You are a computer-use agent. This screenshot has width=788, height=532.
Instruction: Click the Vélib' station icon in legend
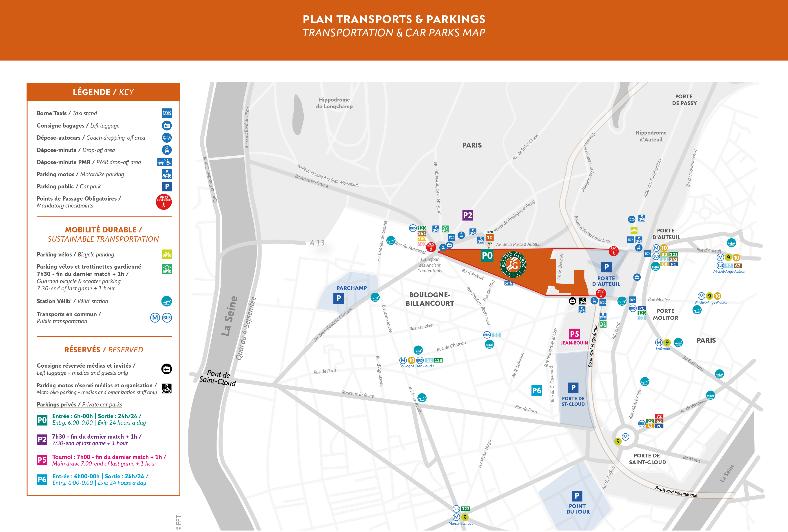pos(166,301)
